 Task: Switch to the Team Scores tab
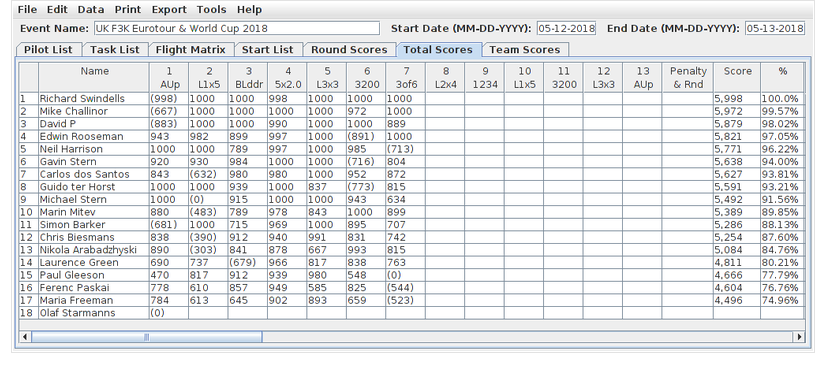click(x=525, y=49)
